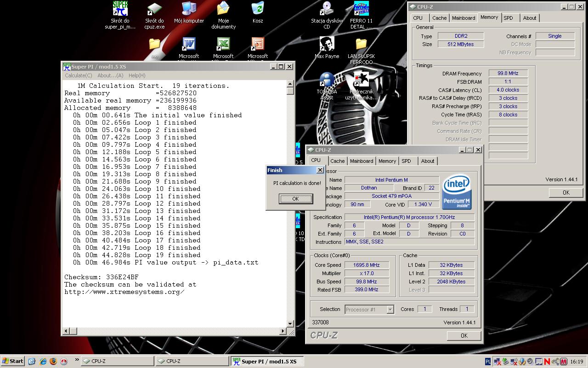
Task: Select the 'LAN SŁUPSK FERRODO' folder icon
Action: [361, 44]
